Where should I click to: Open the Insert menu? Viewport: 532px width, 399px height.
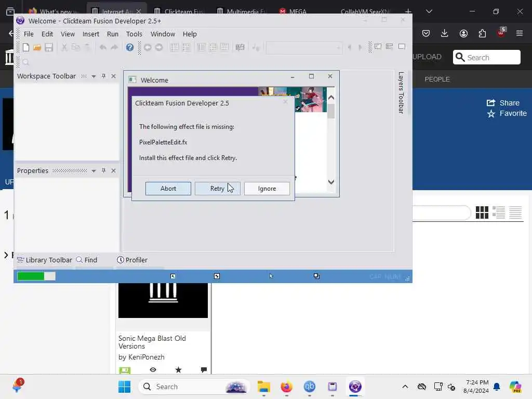point(90,34)
